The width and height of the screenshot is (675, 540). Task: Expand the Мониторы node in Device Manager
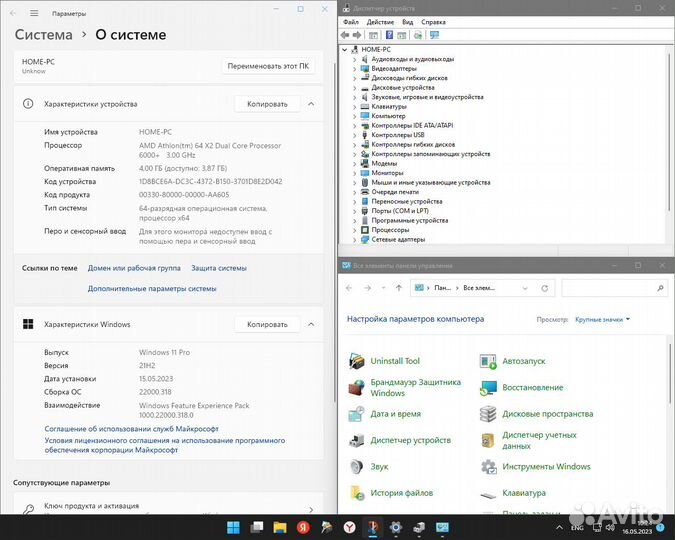(355, 173)
